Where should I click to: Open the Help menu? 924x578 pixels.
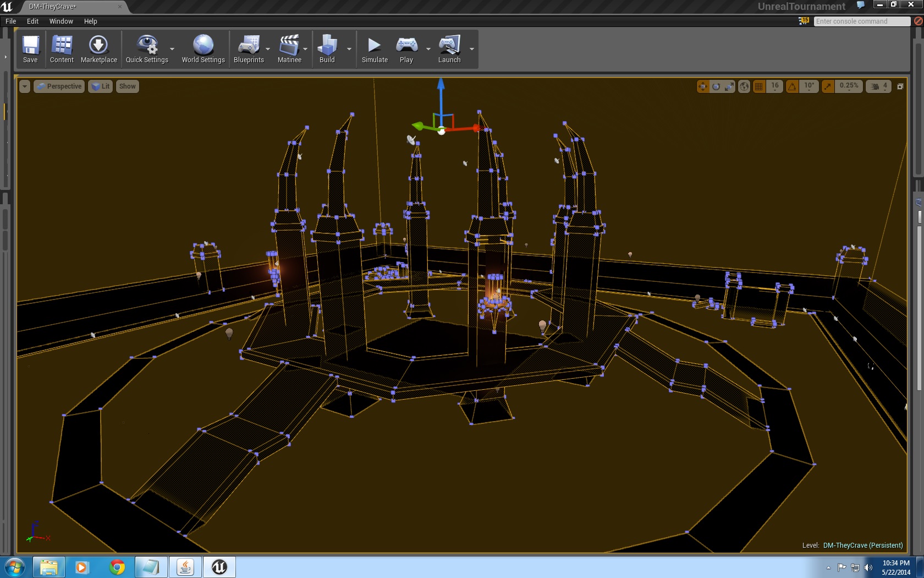coord(90,21)
